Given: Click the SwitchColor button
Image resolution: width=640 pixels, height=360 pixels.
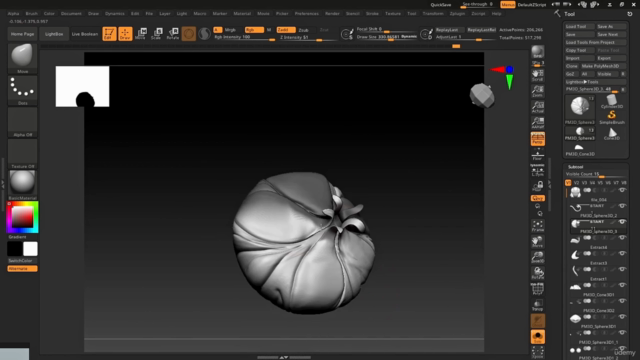Looking at the screenshot, I should tap(22, 260).
